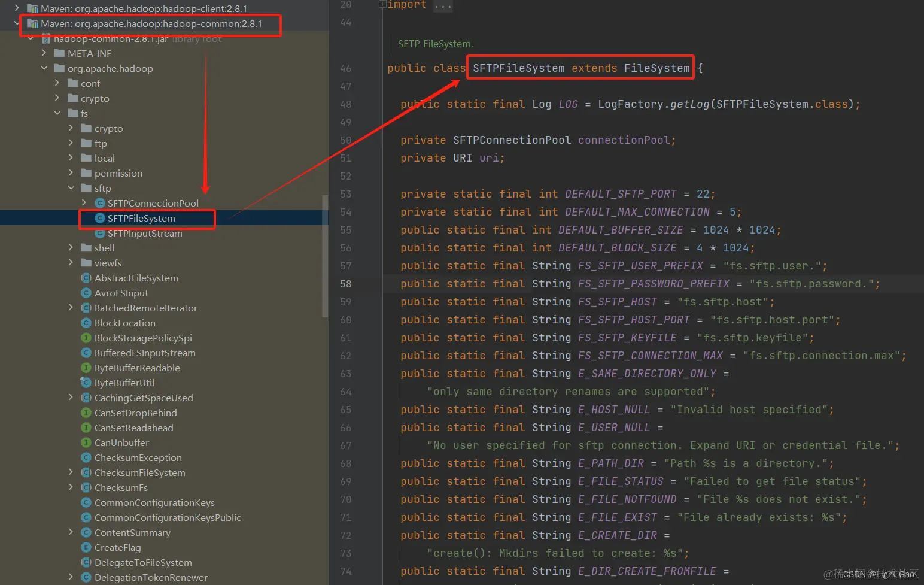Select the CommonConfigurationKeysPublic entry
Image resolution: width=924 pixels, height=585 pixels.
point(168,517)
